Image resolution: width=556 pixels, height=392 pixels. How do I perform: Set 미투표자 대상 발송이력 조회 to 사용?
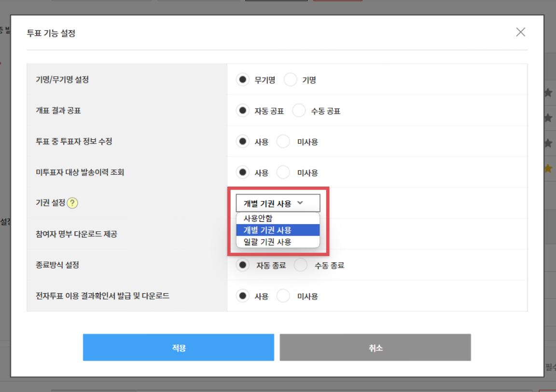click(243, 173)
